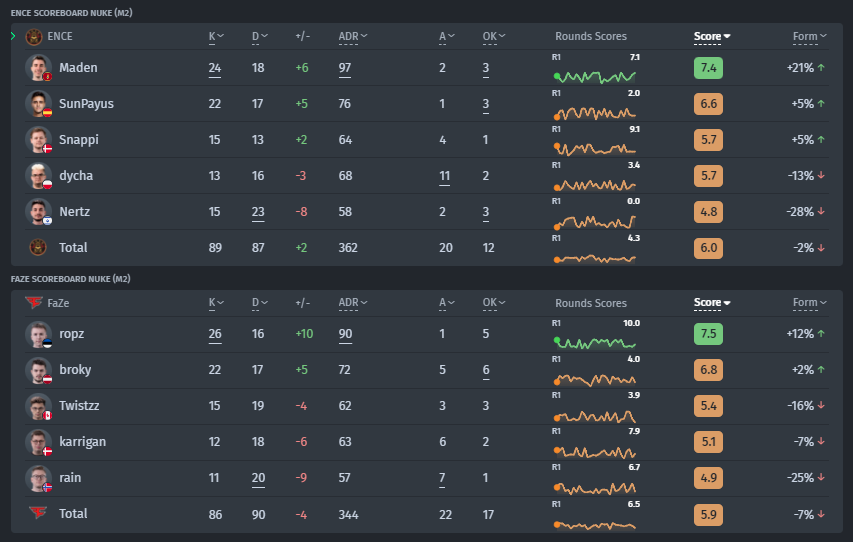The height and width of the screenshot is (542, 853).
Task: Open ropz player name link
Action: click(x=72, y=334)
